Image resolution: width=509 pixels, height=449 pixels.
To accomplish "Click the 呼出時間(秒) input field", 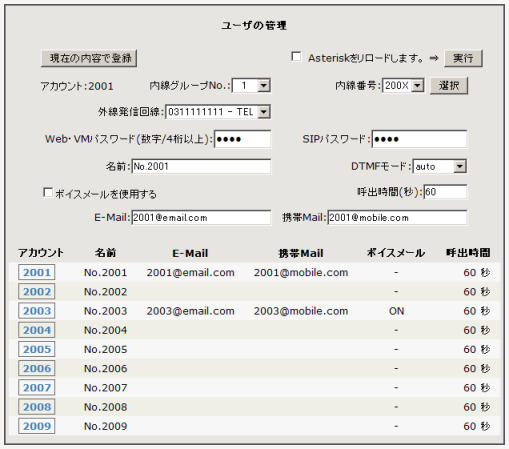I will pos(445,192).
